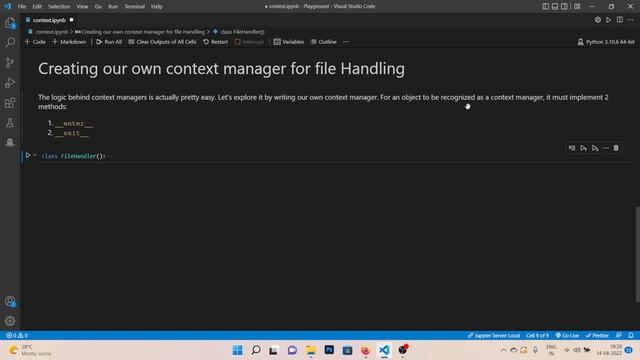This screenshot has height=360, width=640.
Task: Click the run triangle icon in editor title
Action: (609, 20)
